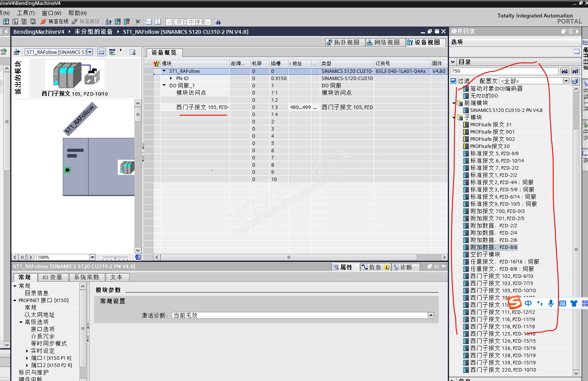Click the BendingMachineV4 breadcrumb
This screenshot has width=588, height=381.
[x=39, y=32]
